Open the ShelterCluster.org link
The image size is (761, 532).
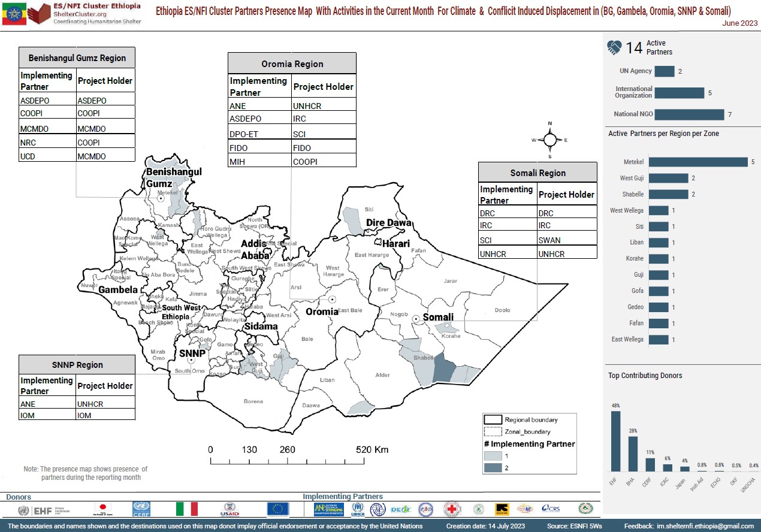tap(81, 14)
